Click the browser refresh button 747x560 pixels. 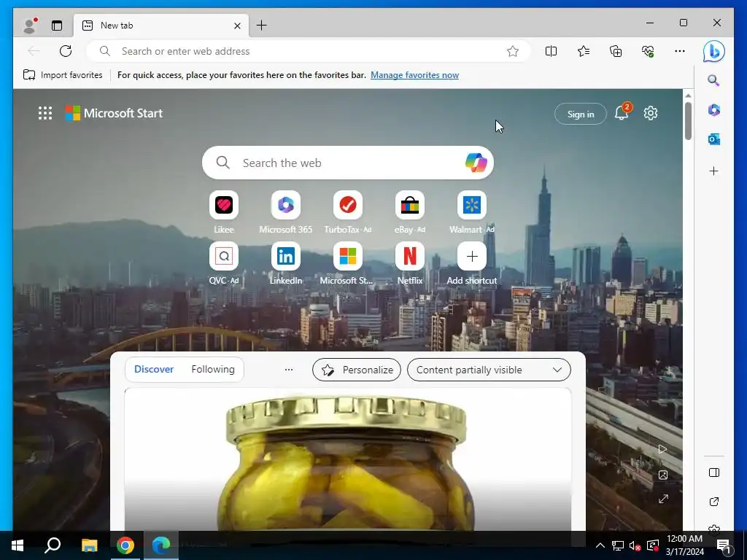click(66, 51)
